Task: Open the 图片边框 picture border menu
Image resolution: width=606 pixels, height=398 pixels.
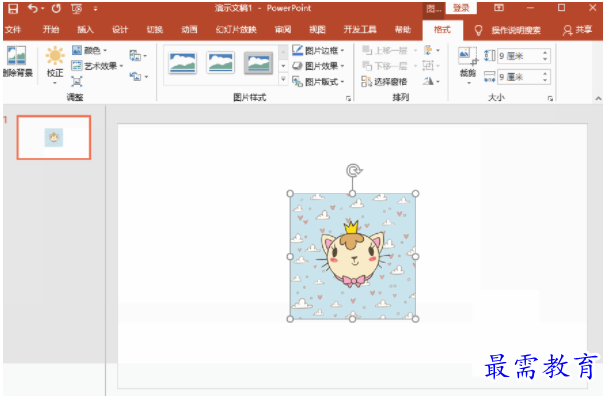Action: (318, 50)
